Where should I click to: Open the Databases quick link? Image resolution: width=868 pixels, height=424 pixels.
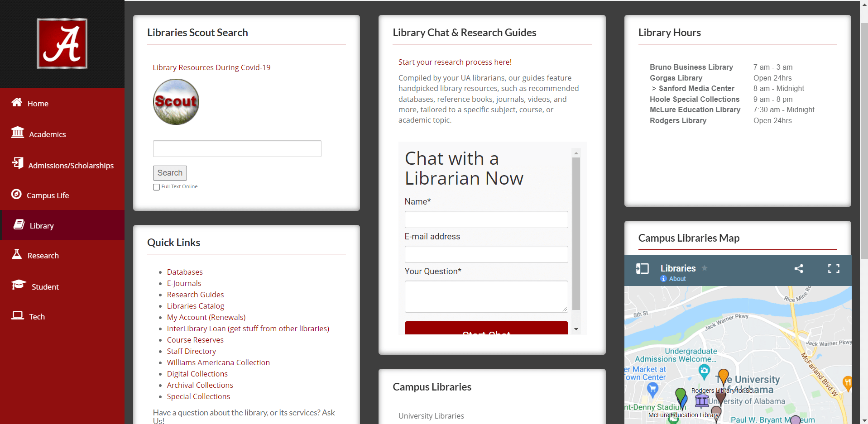pyautogui.click(x=185, y=272)
